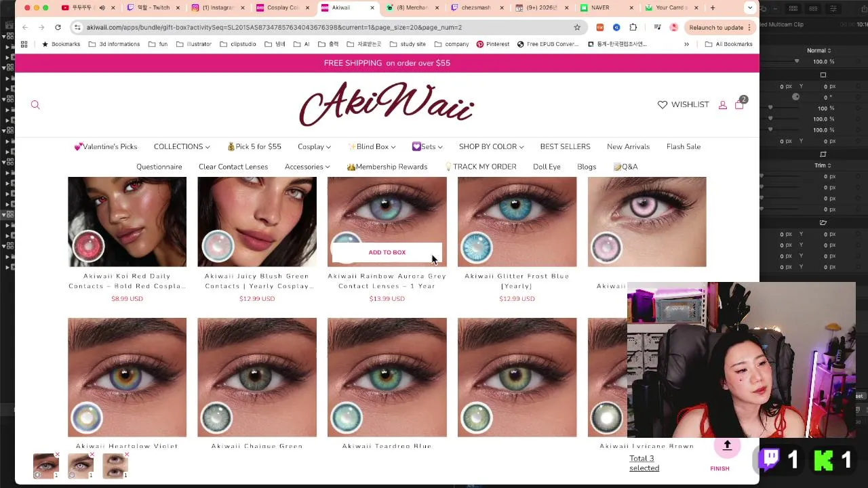Viewport: 868px width, 488px height.
Task: Open a new browser tab
Action: [713, 7]
